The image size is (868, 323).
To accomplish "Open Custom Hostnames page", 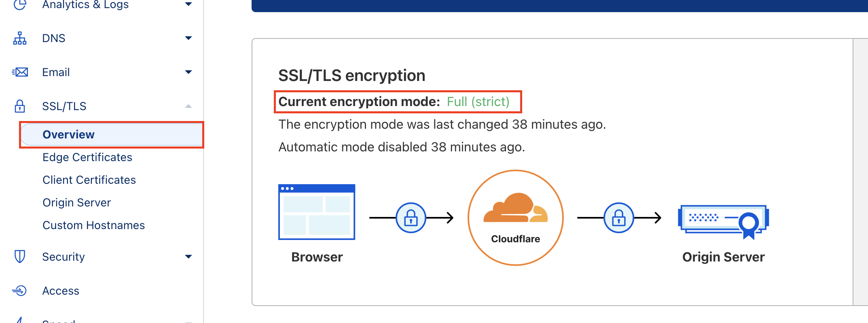I will (x=94, y=225).
